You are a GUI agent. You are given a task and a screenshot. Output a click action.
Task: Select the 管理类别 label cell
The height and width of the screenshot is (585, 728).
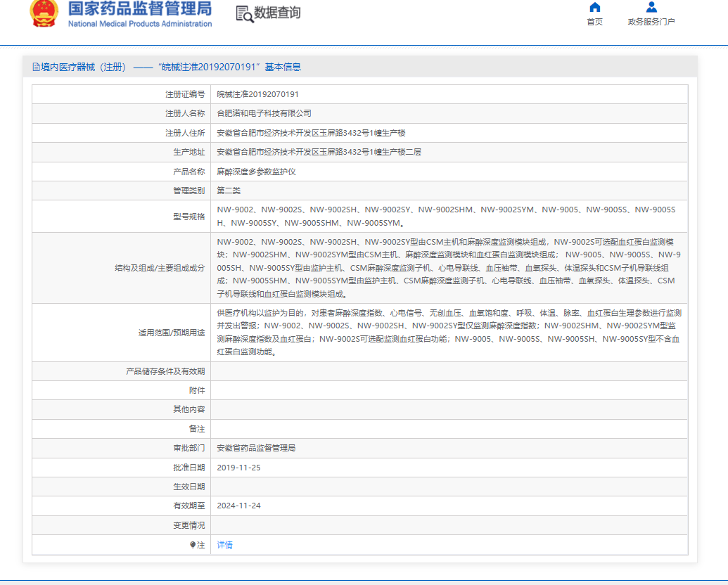click(x=121, y=191)
